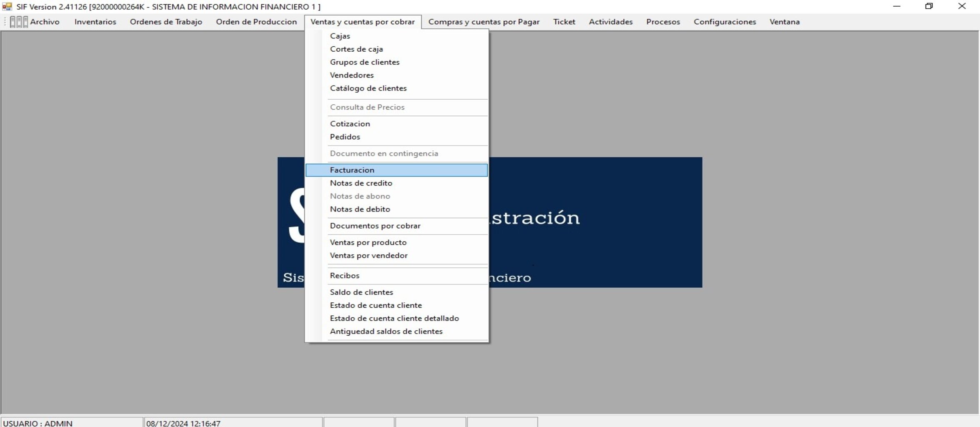This screenshot has width=980, height=427.
Task: Open the Ventana menu
Action: point(784,22)
